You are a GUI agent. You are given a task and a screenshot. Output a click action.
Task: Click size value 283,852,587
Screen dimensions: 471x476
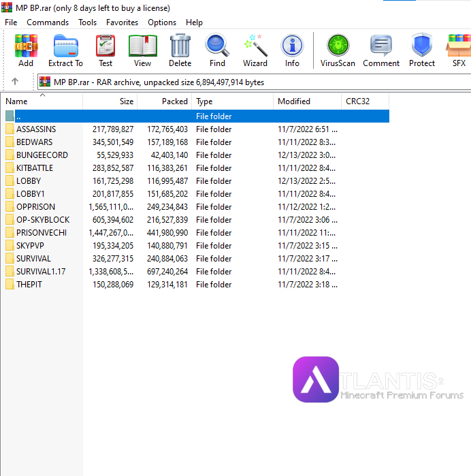(x=113, y=168)
